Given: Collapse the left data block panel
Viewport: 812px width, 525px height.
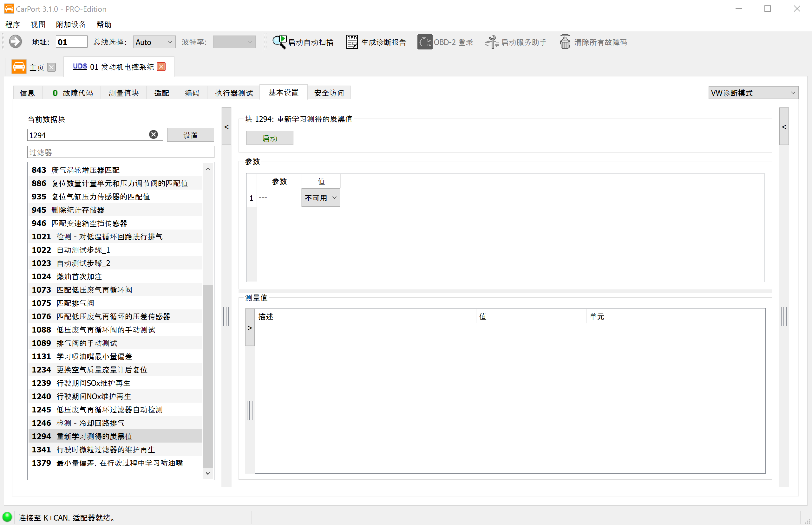Looking at the screenshot, I should point(226,127).
